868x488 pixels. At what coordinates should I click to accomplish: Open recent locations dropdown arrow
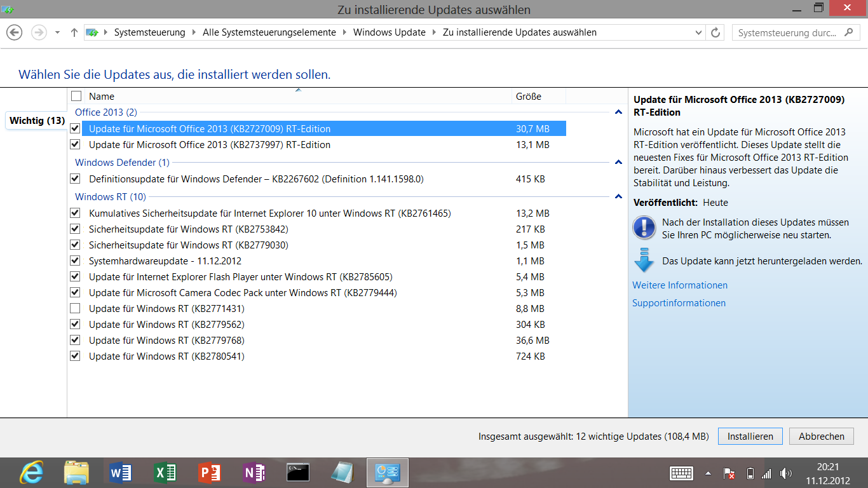pyautogui.click(x=57, y=32)
